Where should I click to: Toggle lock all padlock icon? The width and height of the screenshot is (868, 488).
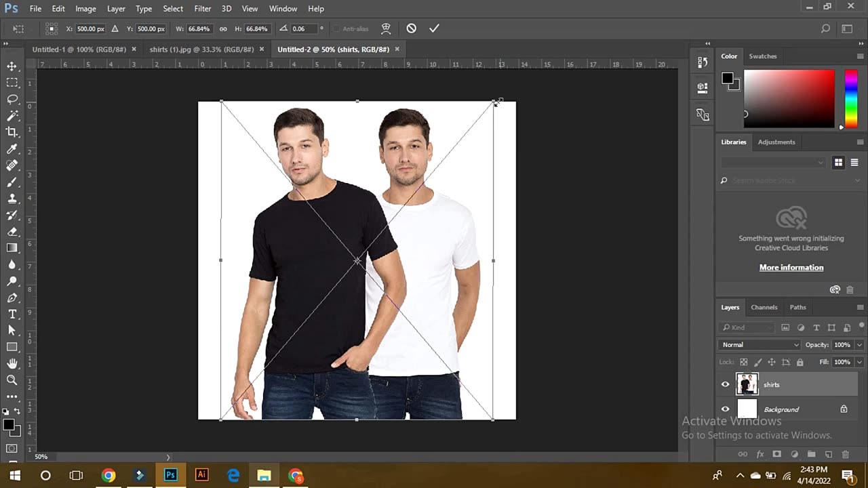click(x=800, y=363)
